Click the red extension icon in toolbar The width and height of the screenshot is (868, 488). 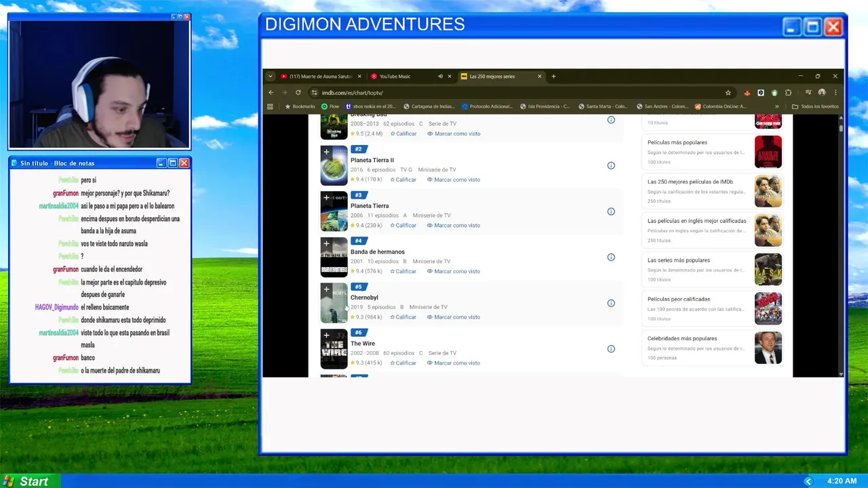(747, 93)
